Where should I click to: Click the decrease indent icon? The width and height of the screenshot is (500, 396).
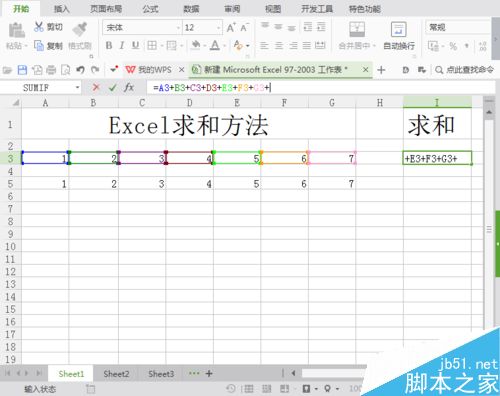click(x=307, y=27)
